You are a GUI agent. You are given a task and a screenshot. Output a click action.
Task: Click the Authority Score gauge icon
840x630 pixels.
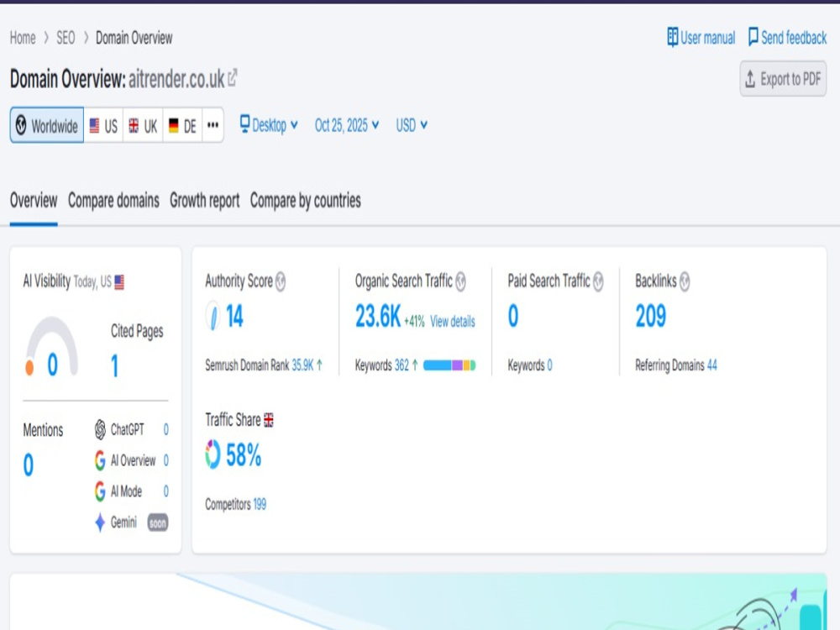tap(213, 316)
